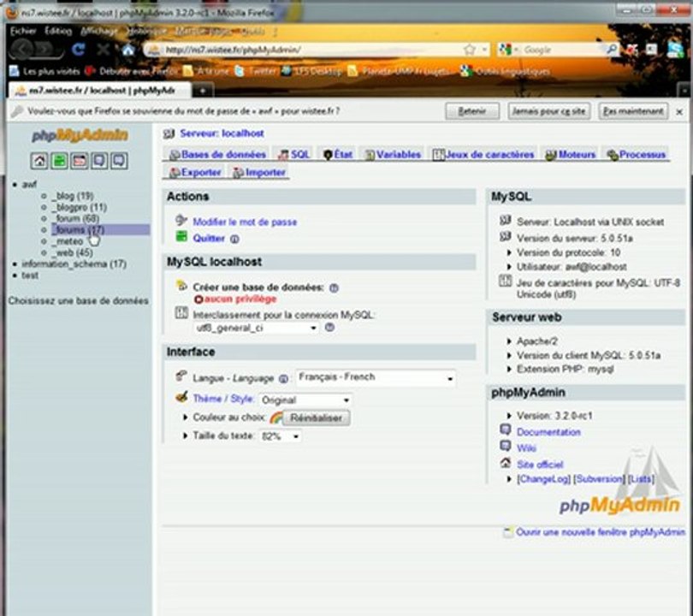Viewport: 693px width, 616px height.
Task: Click the rainbow color picker icon
Action: [x=275, y=418]
